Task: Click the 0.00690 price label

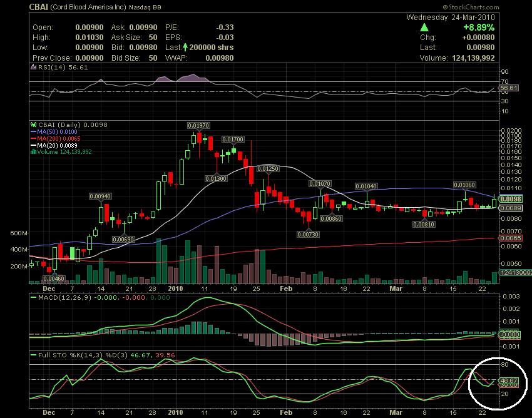Action: [x=123, y=239]
